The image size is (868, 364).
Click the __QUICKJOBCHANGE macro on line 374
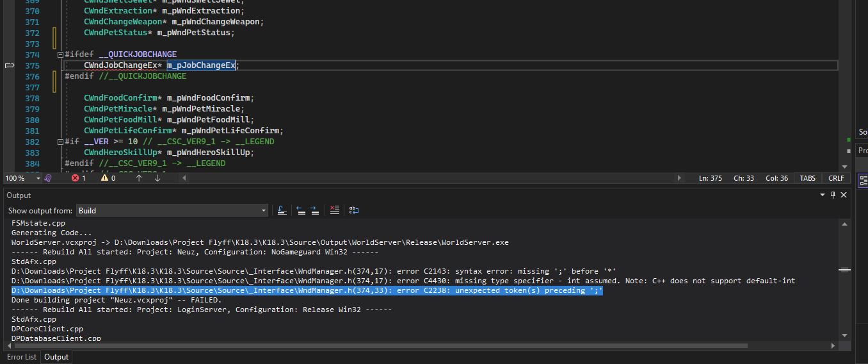[x=138, y=54]
